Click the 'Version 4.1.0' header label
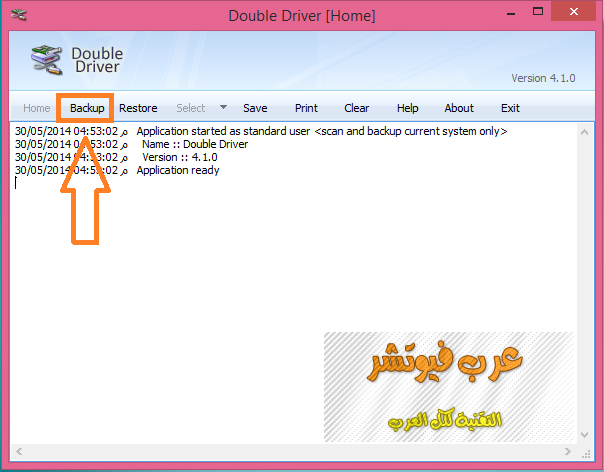The image size is (604, 472). [543, 78]
